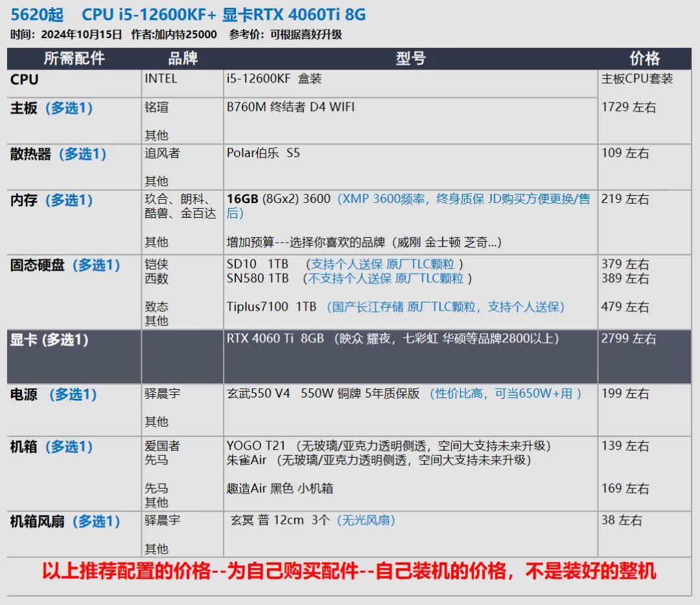
Task: Select the '散热器 (多选1)' row label
Action: [58, 154]
